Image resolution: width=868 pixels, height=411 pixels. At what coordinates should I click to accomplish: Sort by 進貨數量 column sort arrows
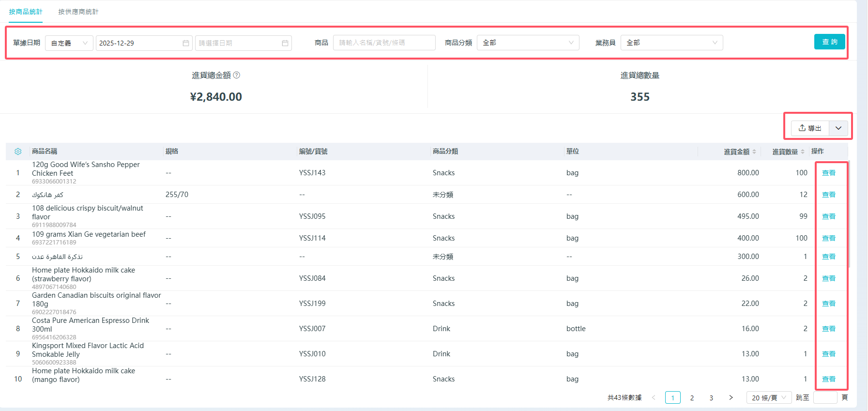pyautogui.click(x=803, y=152)
